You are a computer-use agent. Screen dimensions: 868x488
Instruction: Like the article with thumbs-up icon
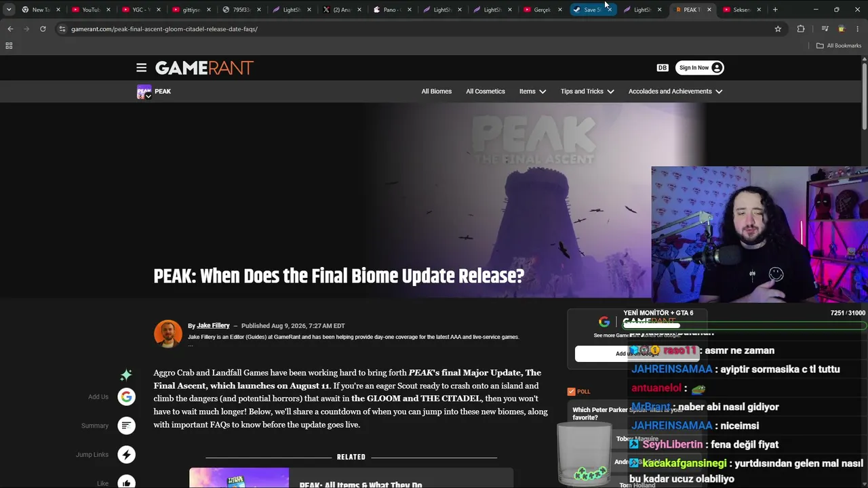coord(126,482)
